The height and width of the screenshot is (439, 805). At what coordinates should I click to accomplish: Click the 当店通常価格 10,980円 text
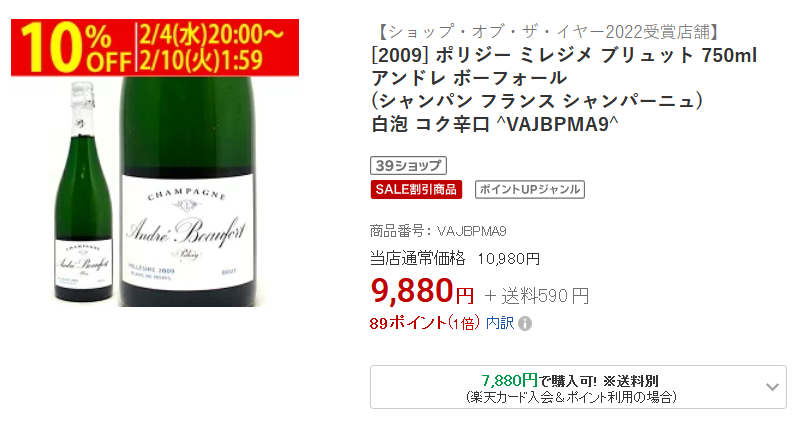[x=454, y=258]
